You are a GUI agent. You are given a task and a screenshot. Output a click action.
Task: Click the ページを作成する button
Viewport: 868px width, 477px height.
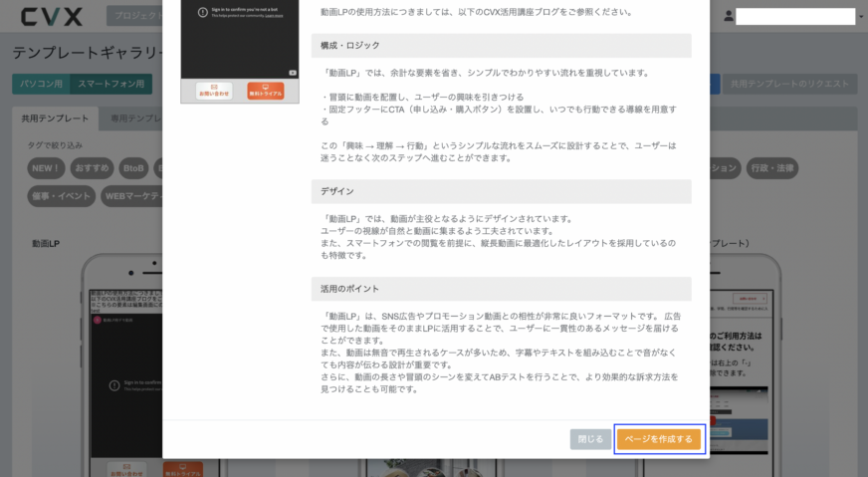click(x=659, y=439)
